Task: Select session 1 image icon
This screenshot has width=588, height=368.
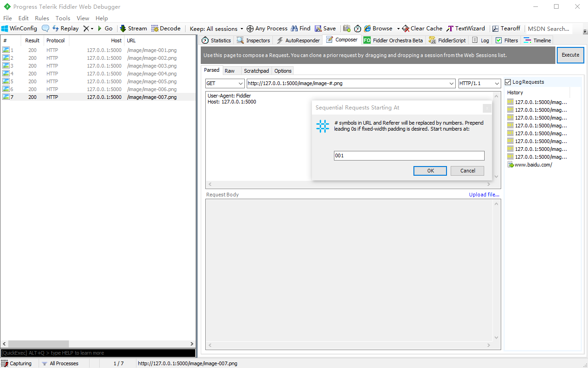Action: [6, 50]
